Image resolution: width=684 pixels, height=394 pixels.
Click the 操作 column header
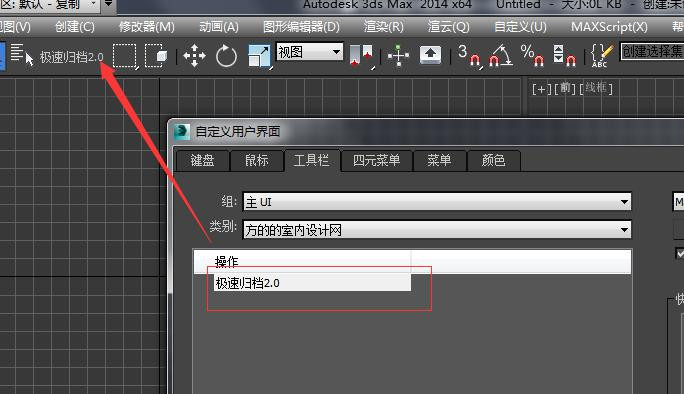302,261
